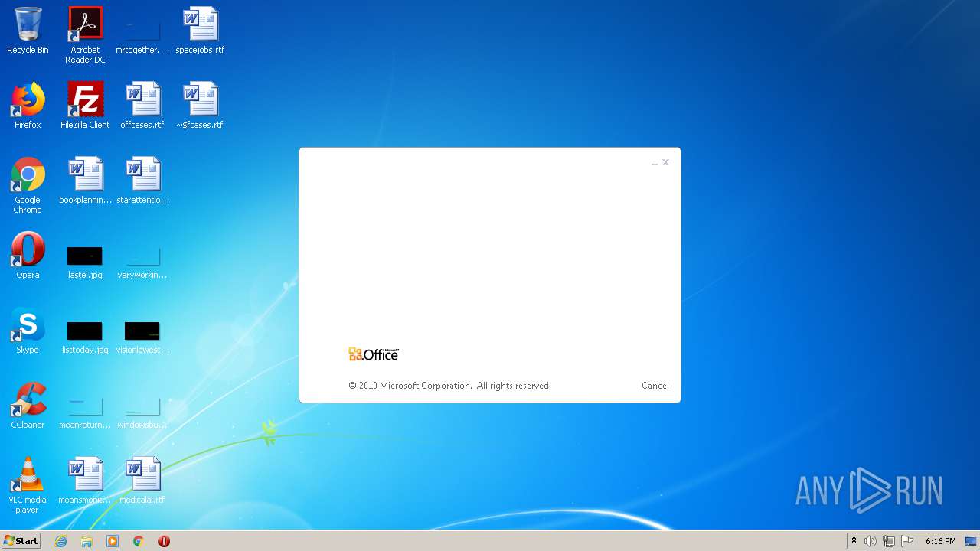Screen dimensions: 980x551
Task: Open the 6:16 PM clock
Action: 940,541
